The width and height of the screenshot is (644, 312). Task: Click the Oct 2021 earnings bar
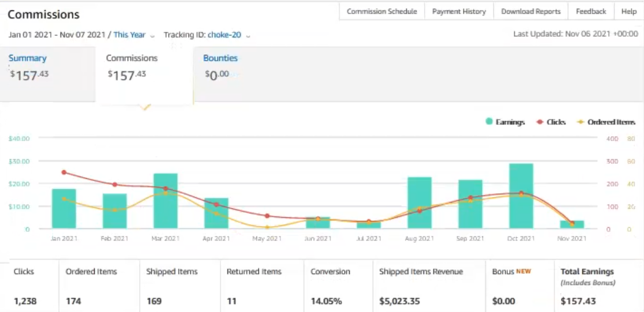521,196
